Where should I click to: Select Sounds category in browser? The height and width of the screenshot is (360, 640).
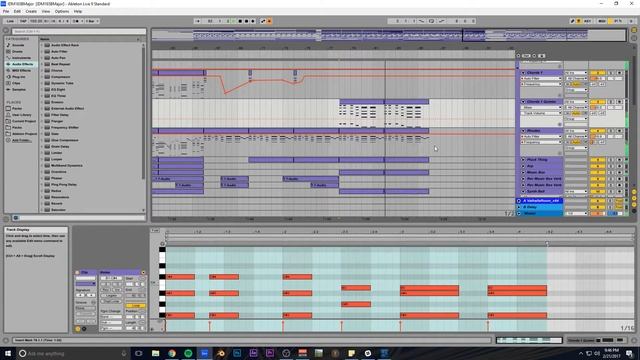[x=18, y=45]
